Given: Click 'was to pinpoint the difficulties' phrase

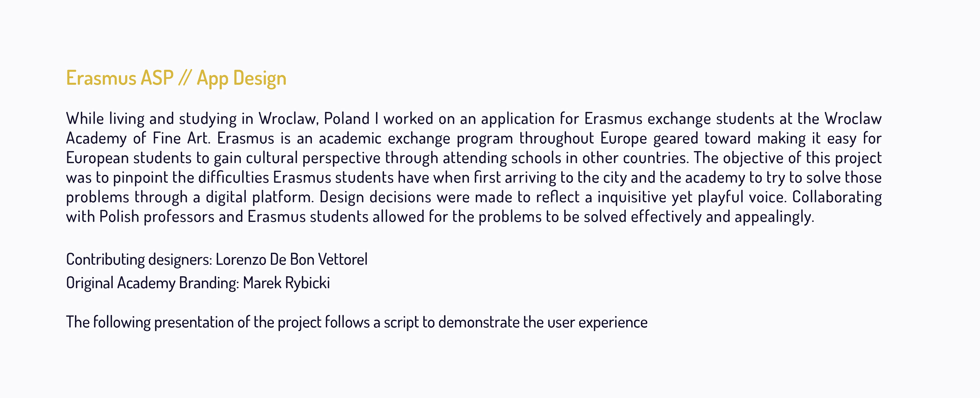Looking at the screenshot, I should (x=168, y=178).
